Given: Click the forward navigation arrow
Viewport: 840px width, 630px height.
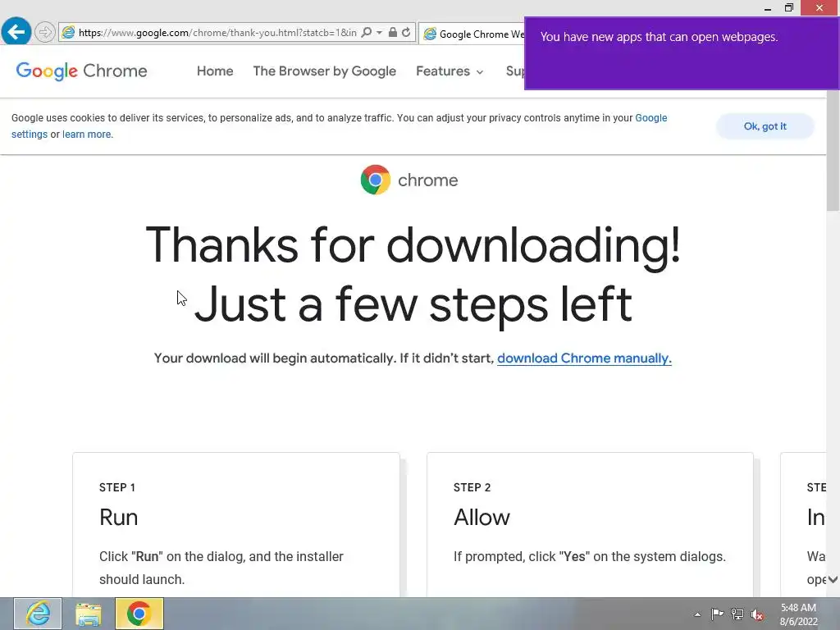Looking at the screenshot, I should coord(45,33).
